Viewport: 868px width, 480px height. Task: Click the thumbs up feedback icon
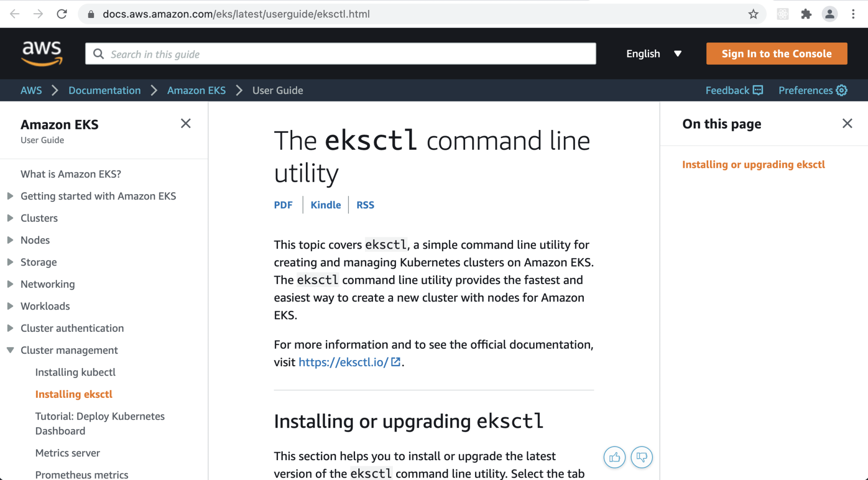pos(614,457)
